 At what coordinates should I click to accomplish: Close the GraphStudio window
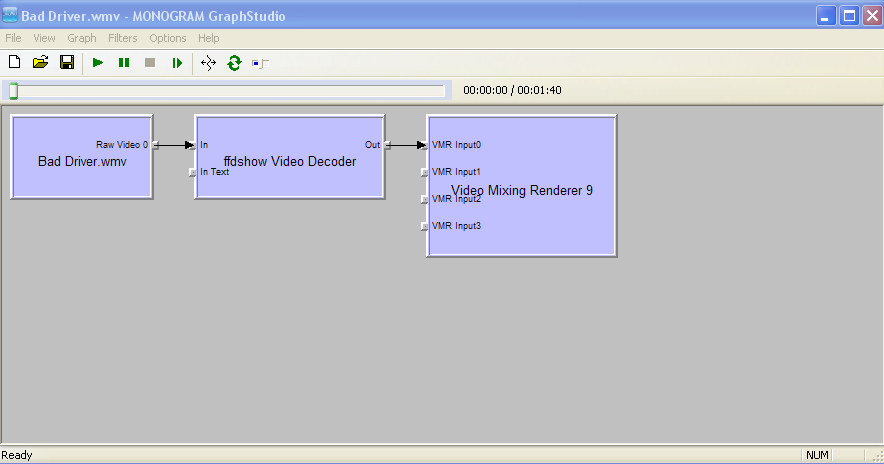[x=872, y=16]
